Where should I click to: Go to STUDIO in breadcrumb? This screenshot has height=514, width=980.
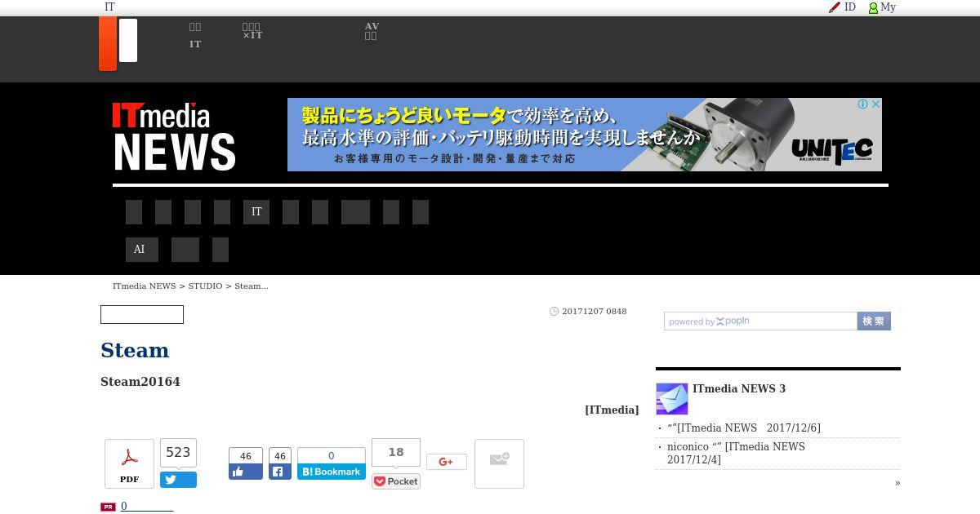(x=205, y=286)
